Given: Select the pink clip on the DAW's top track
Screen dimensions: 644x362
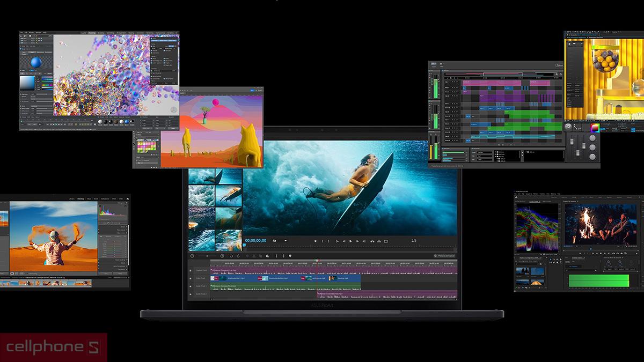Looking at the screenshot, I should coord(492,83).
